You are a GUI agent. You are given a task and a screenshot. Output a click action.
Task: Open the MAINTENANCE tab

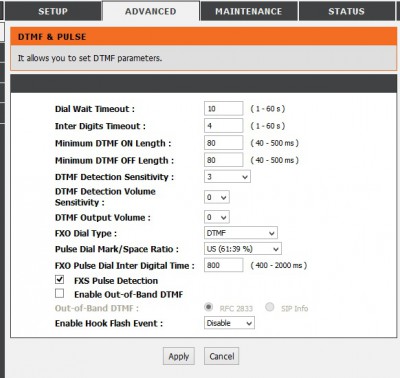[x=249, y=11]
